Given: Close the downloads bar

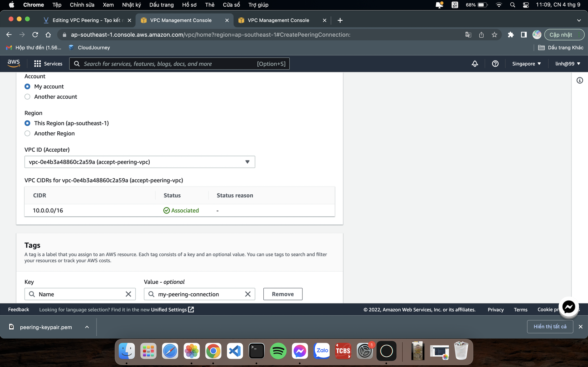Looking at the screenshot, I should coord(581,327).
